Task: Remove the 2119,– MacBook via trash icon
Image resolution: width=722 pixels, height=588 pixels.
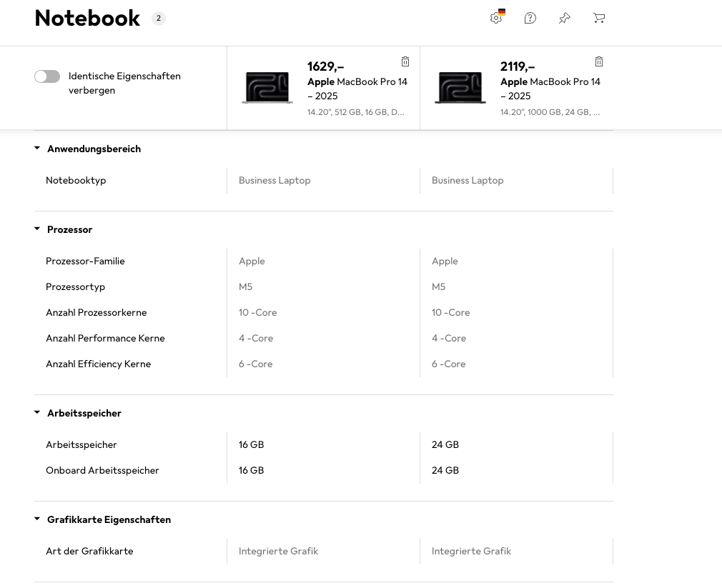Action: (599, 61)
